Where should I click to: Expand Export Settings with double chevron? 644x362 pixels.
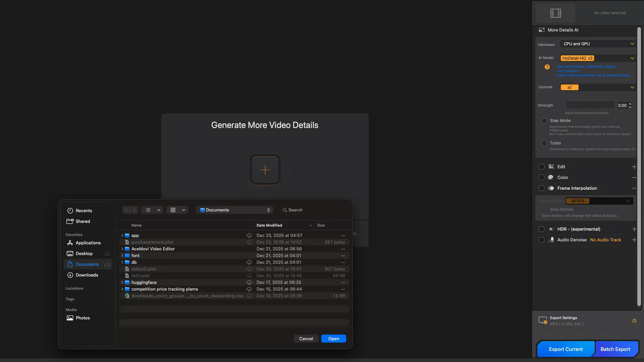[x=634, y=321]
